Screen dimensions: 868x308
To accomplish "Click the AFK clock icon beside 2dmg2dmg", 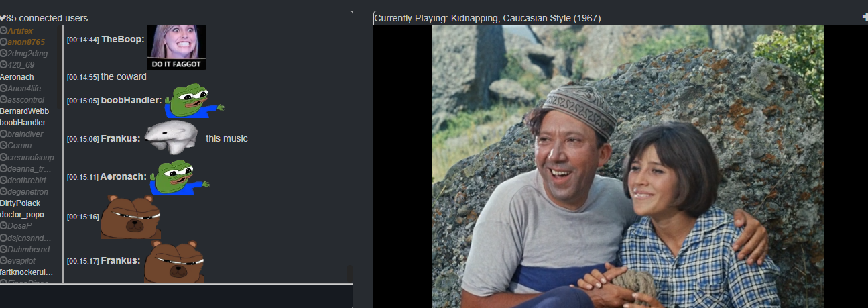I will (3, 54).
